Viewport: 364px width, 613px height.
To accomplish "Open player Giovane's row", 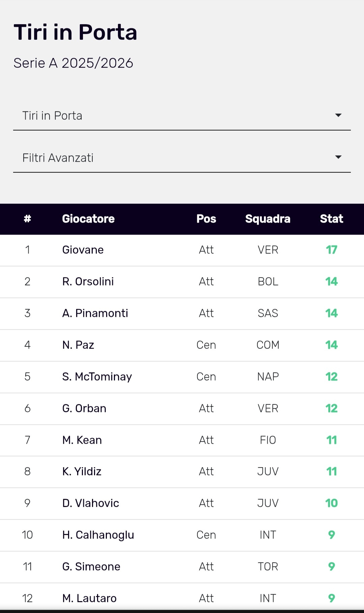I will click(x=83, y=250).
